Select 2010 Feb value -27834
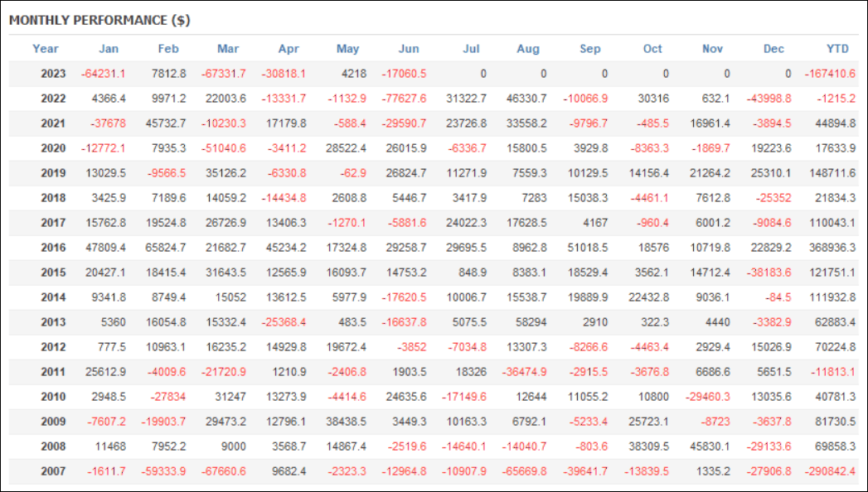The image size is (868, 492). click(168, 397)
